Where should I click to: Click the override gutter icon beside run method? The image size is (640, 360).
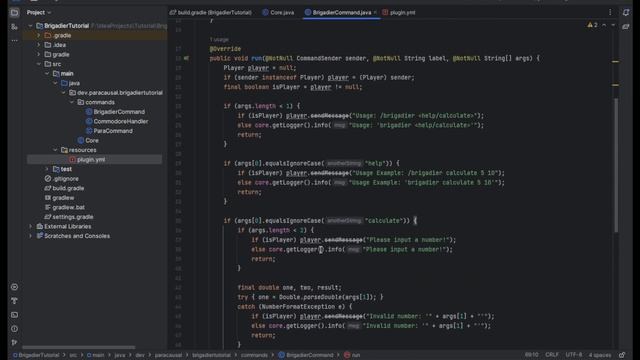187,58
